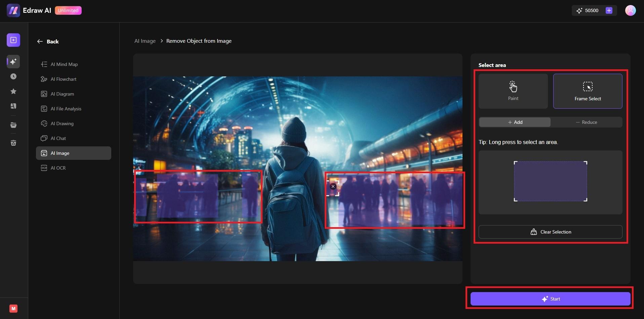Click the purple new-creation plus icon in sidebar
This screenshot has height=319, width=644.
tap(13, 40)
